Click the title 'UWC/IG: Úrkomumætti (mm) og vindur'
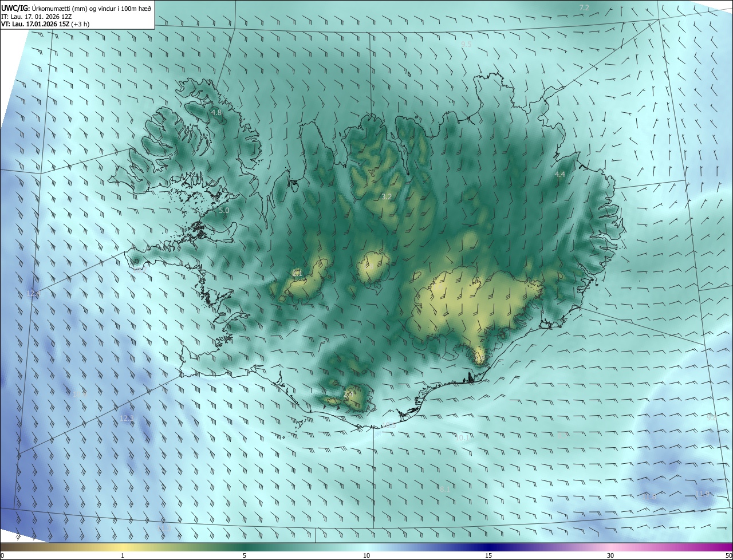Screen dimensions: 733x560 tap(76, 8)
